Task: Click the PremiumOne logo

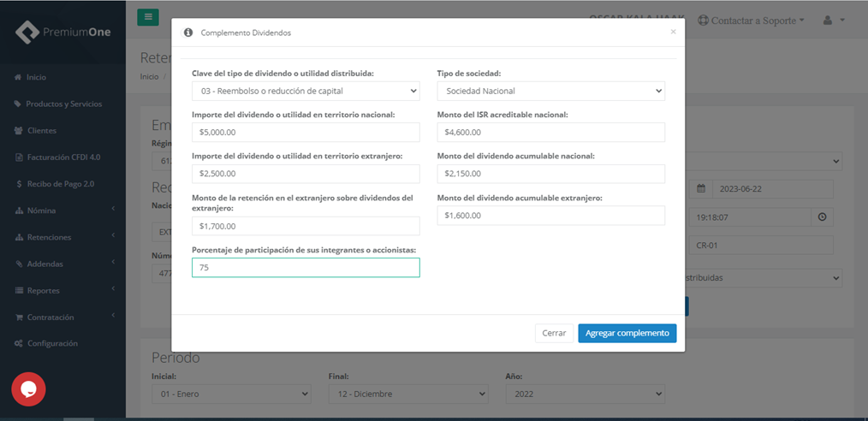Action: click(62, 32)
